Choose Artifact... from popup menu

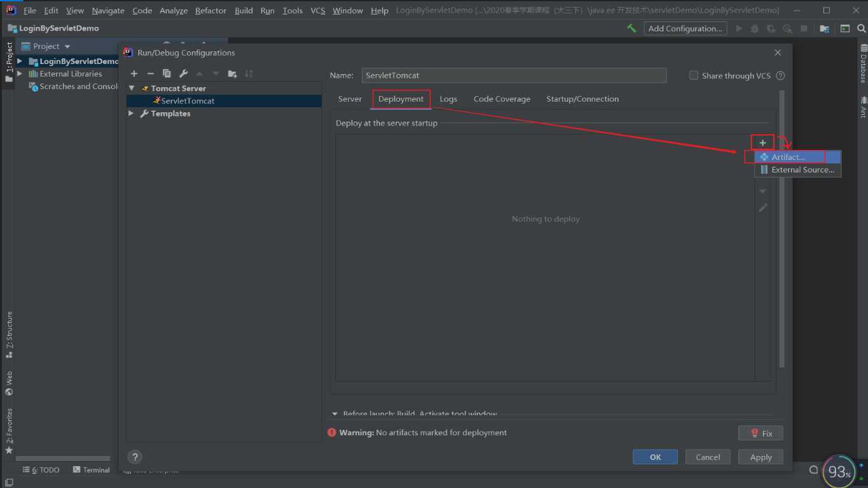[x=798, y=157]
